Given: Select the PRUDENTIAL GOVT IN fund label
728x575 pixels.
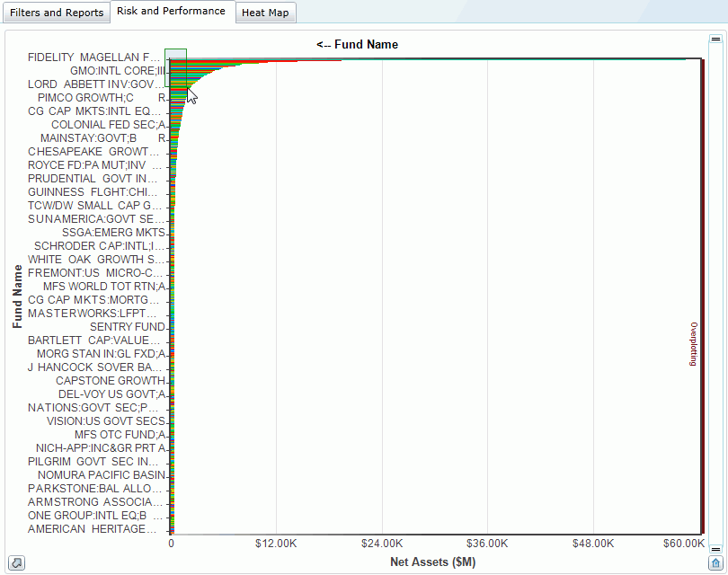Looking at the screenshot, I should pyautogui.click(x=93, y=178).
